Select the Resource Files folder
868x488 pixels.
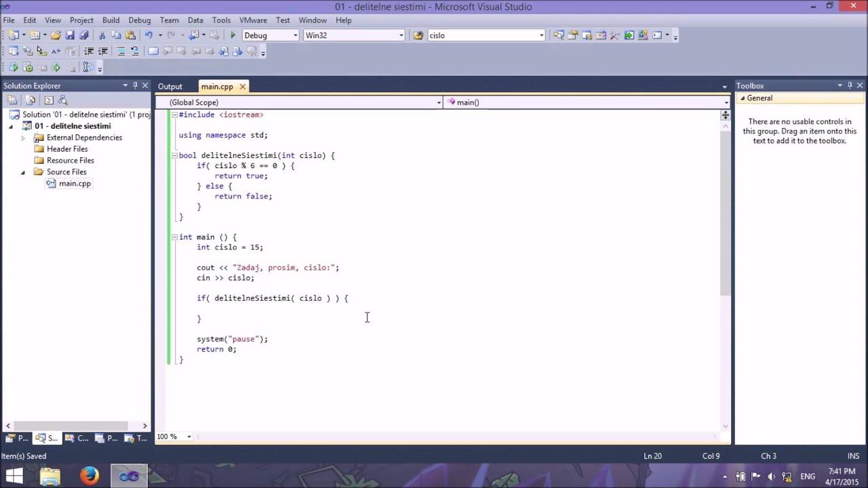[x=71, y=161]
